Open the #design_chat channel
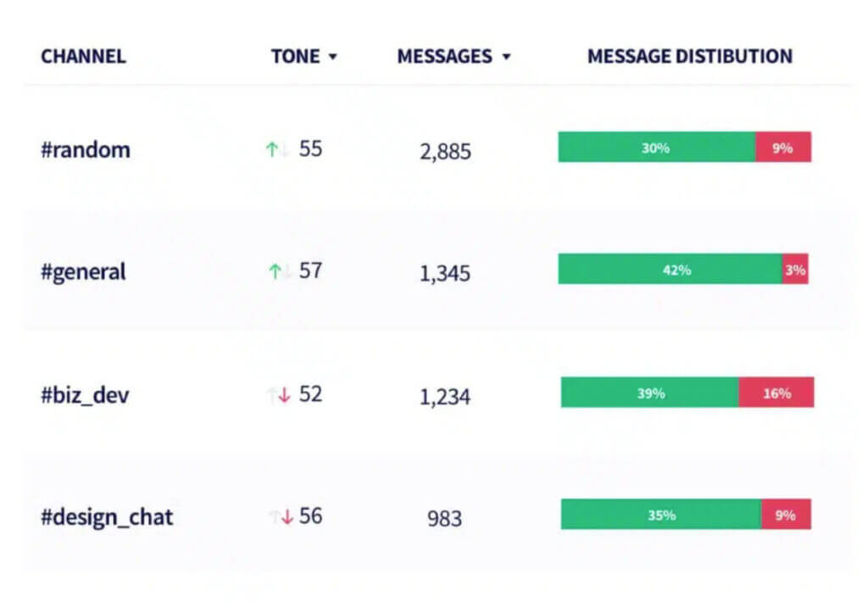868x603 pixels. [x=107, y=516]
